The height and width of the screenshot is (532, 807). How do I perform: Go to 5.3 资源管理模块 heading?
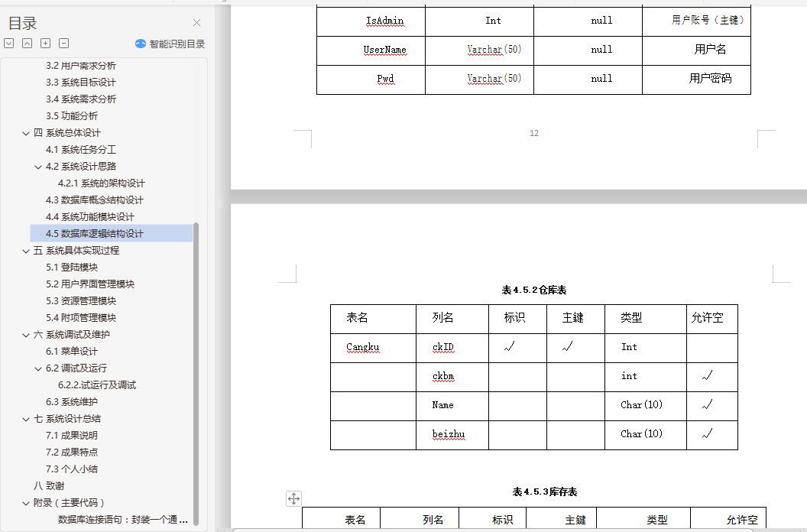[81, 300]
